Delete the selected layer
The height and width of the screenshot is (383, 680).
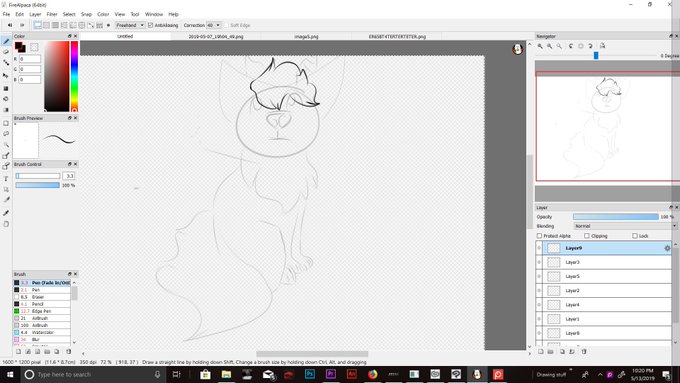(x=584, y=351)
